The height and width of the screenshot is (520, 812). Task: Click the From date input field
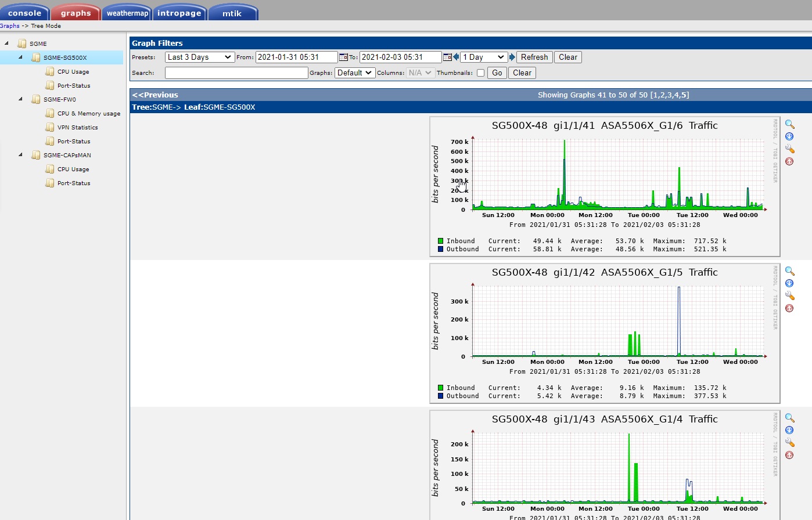tap(297, 57)
